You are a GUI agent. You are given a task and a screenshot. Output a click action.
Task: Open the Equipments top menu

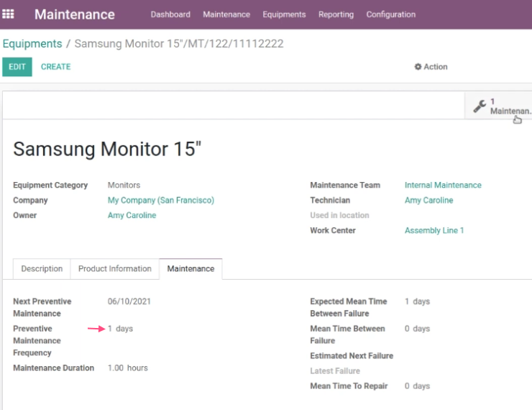click(x=284, y=14)
